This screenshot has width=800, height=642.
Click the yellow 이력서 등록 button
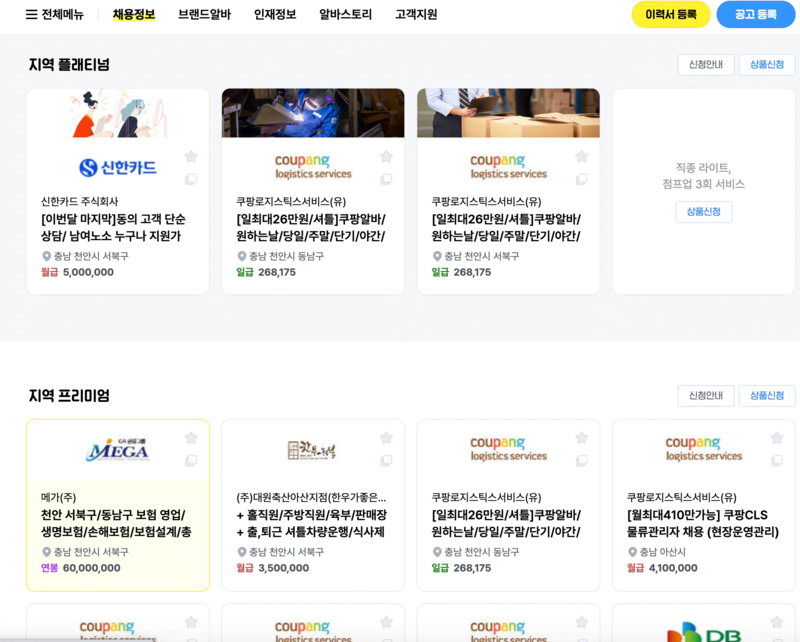(x=670, y=16)
